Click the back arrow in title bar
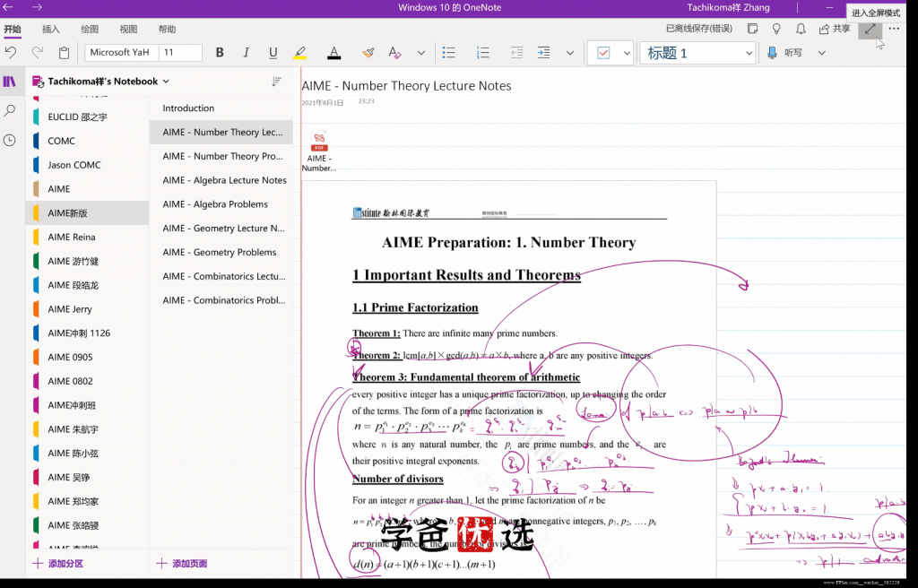The width and height of the screenshot is (918, 588). 8,7
